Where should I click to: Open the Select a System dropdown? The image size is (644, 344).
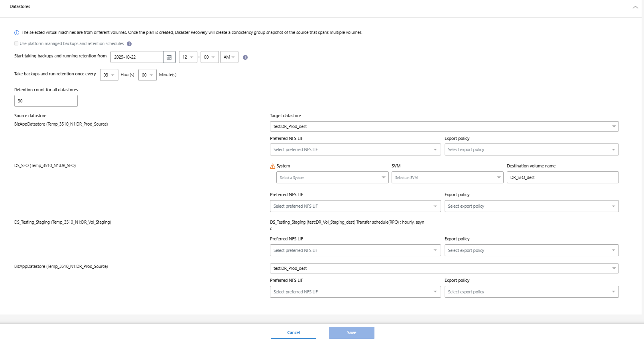pos(332,178)
